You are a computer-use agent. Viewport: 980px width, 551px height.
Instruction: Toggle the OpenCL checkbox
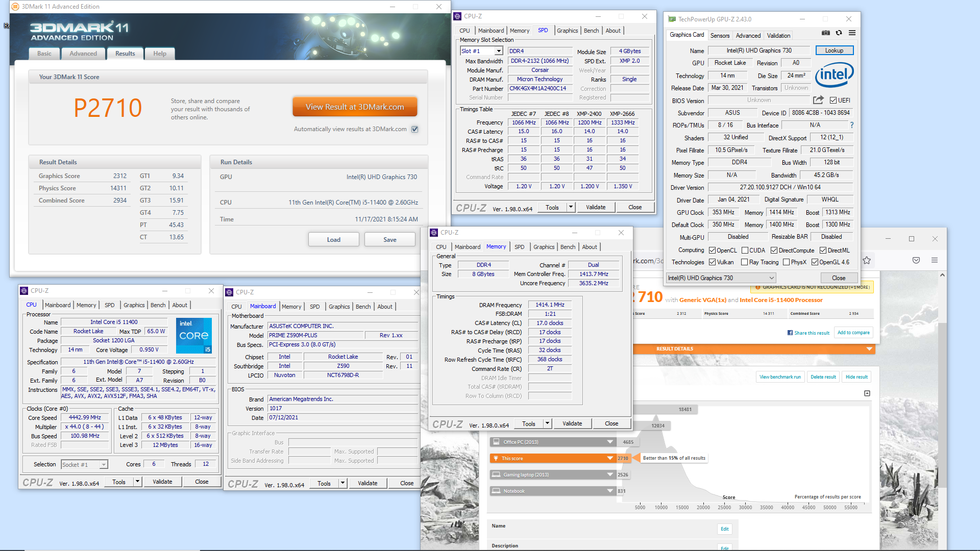[712, 251]
